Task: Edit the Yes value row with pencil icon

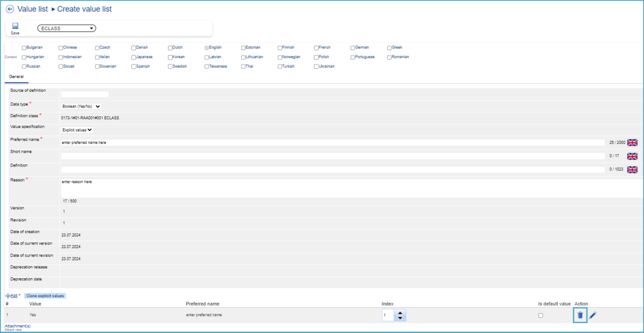Action: (592, 315)
